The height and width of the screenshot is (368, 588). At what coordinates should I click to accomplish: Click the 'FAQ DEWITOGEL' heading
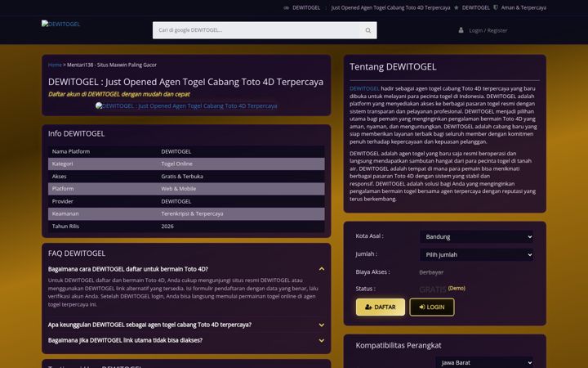pos(77,254)
